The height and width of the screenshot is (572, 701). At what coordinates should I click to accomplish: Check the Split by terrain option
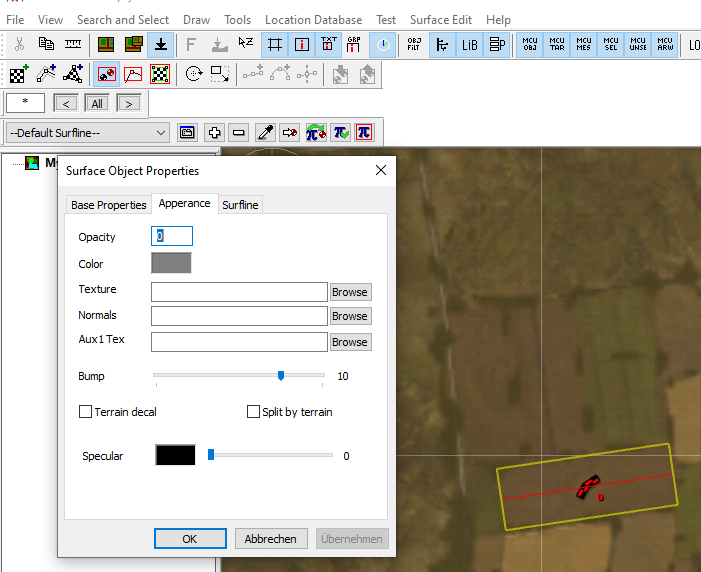(253, 412)
